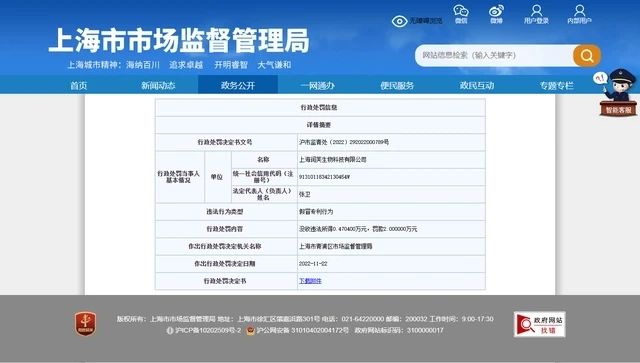Viewport: 640px width, 363px height.
Task: Click the 上海城市精神 slogan text
Action: [179, 65]
